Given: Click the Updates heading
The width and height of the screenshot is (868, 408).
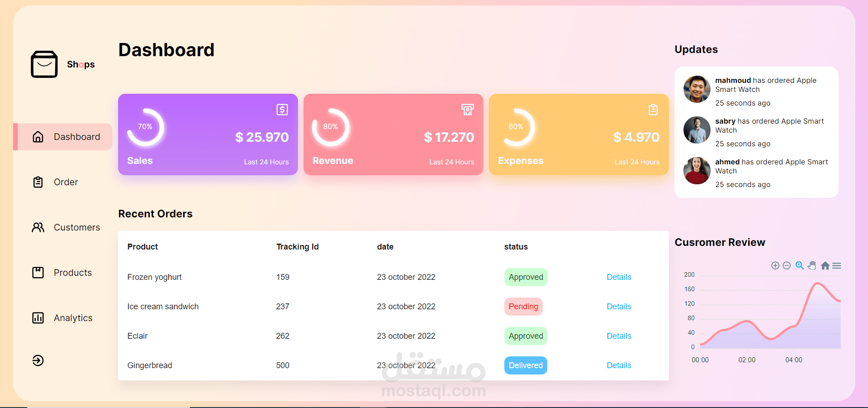Looking at the screenshot, I should click(x=696, y=49).
